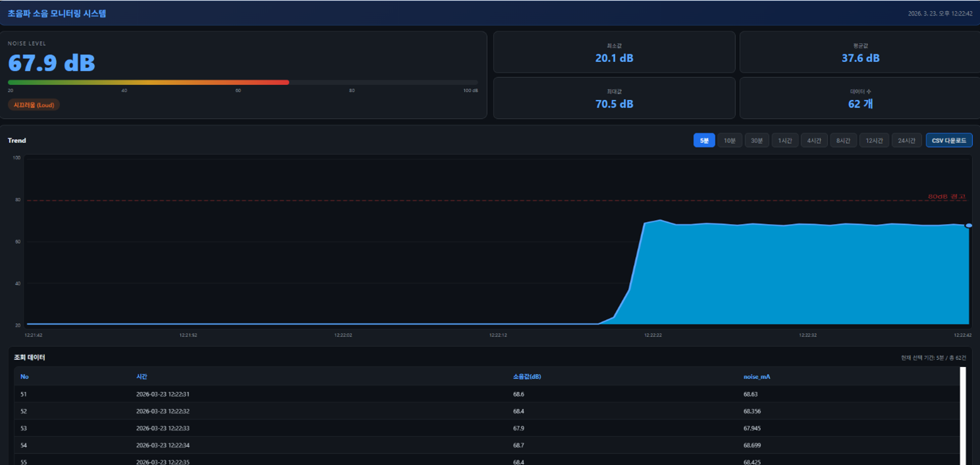Click the 시간 column header
This screenshot has height=465, width=980.
tap(142, 377)
